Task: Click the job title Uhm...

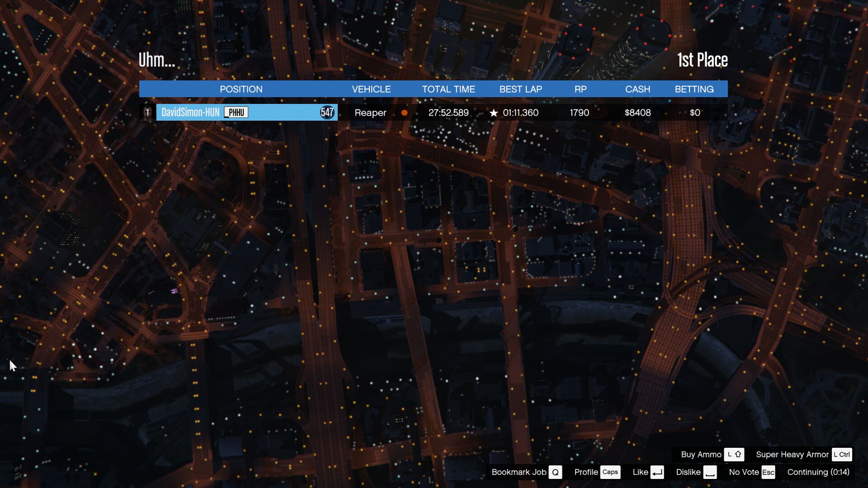Action: pos(156,60)
